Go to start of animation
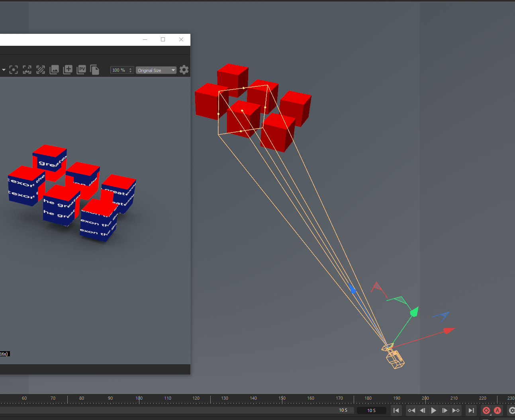Image resolution: width=515 pixels, height=420 pixels. coord(396,410)
